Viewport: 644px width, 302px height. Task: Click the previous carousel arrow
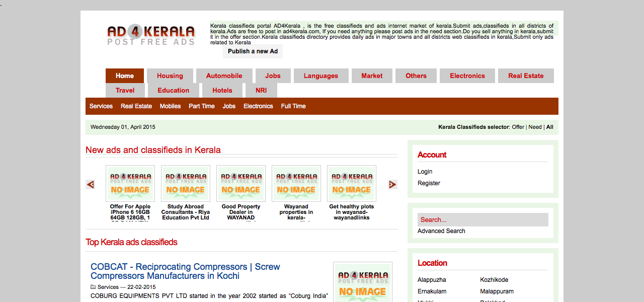pyautogui.click(x=91, y=185)
